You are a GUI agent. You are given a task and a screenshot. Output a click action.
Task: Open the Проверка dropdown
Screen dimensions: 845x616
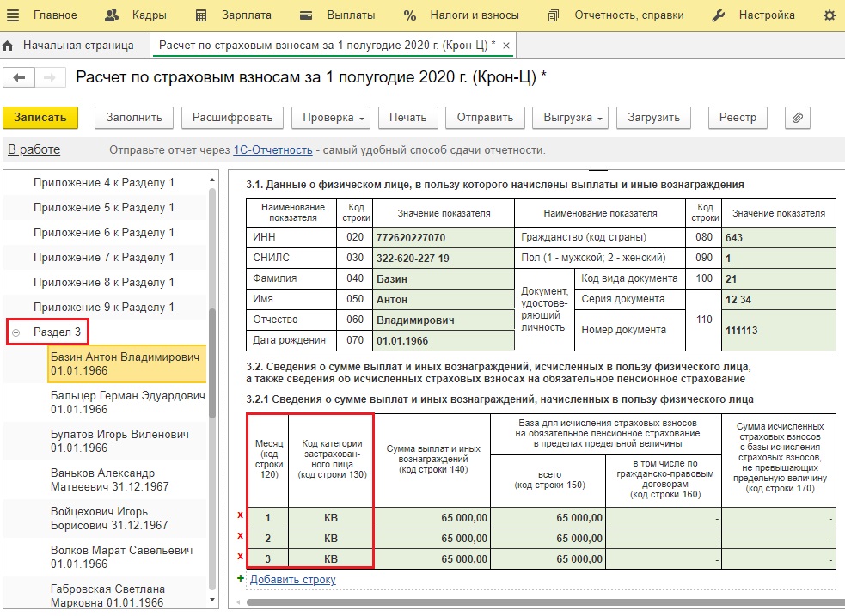[331, 118]
